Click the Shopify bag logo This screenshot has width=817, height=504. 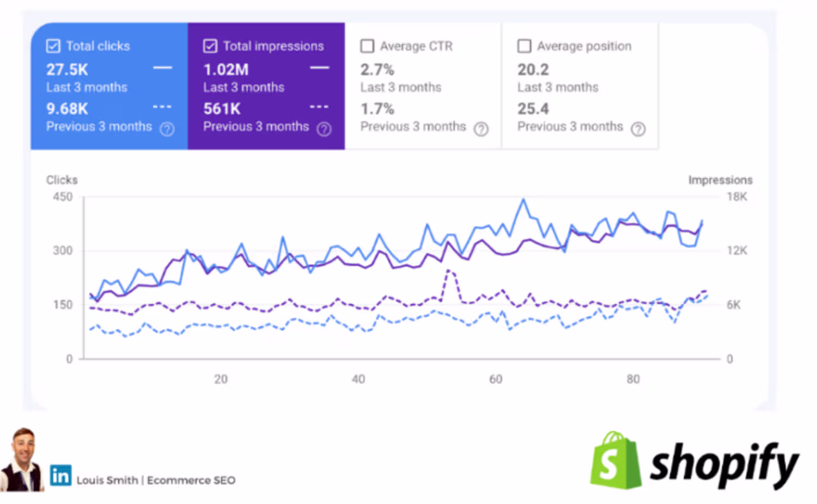pos(615,461)
